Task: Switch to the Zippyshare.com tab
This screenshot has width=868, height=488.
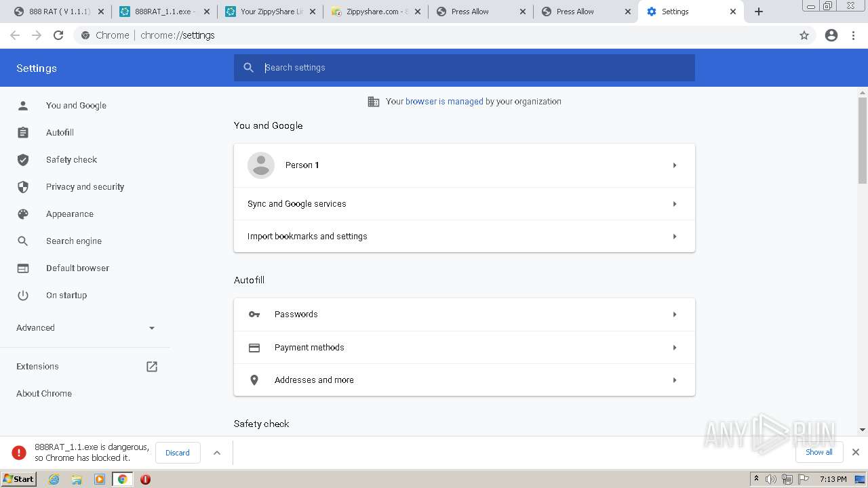Action: [x=376, y=12]
